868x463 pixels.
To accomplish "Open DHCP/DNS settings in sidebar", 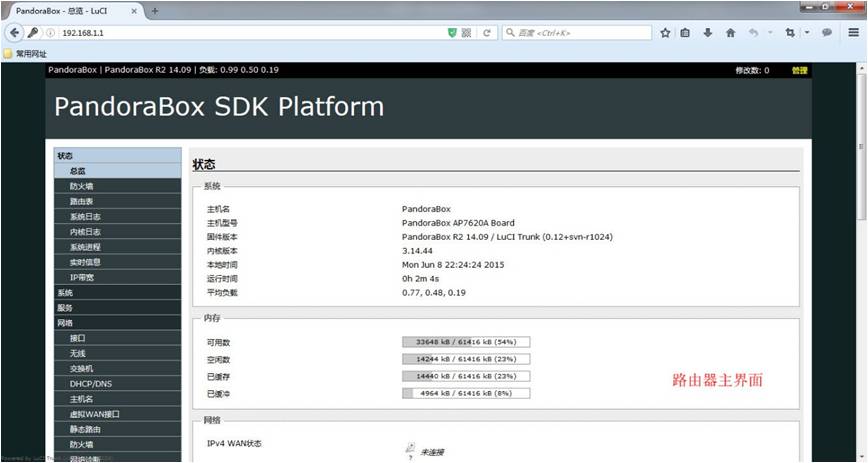I will [x=117, y=384].
